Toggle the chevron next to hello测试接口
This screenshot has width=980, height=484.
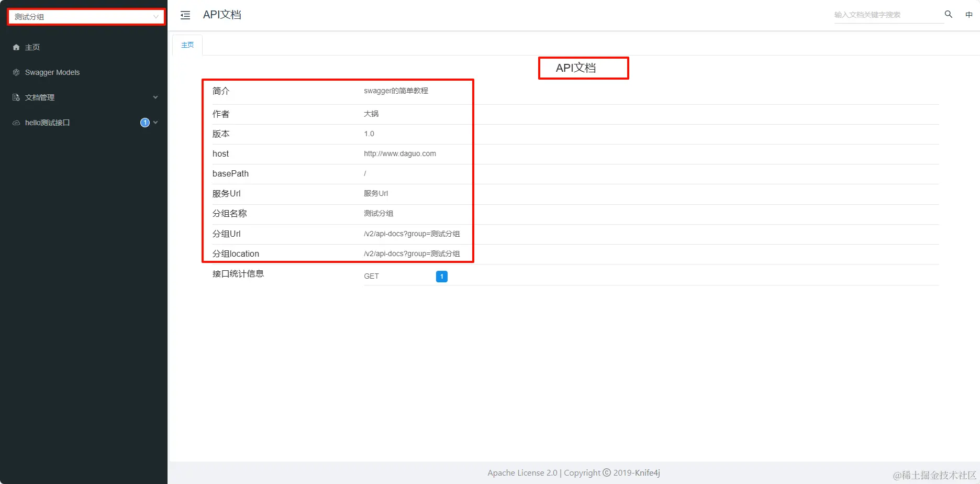[x=155, y=123]
